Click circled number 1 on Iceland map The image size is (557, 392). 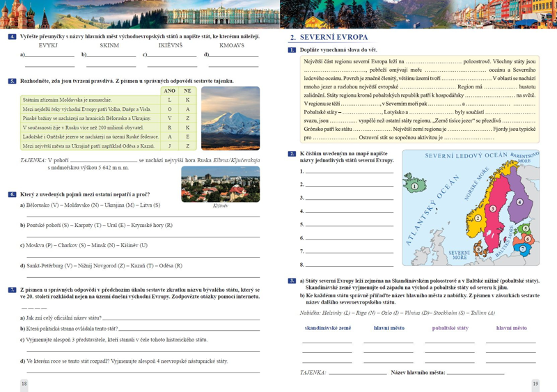(414, 186)
